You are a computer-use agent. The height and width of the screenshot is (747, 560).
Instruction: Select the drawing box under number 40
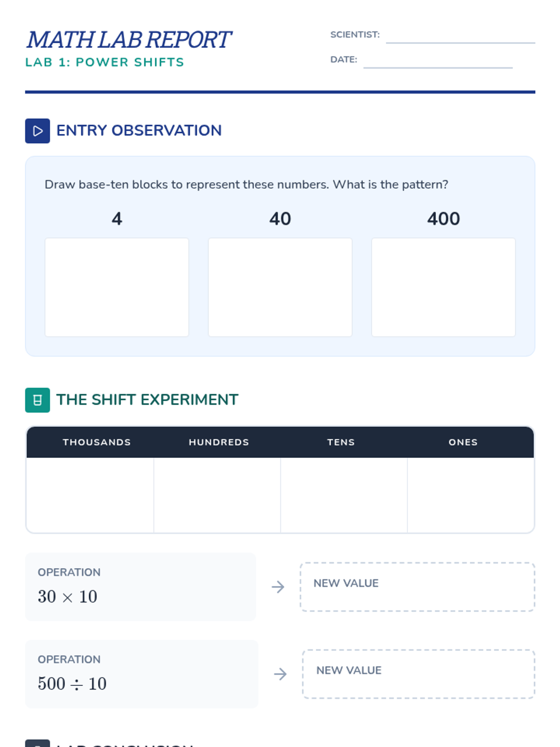280,287
